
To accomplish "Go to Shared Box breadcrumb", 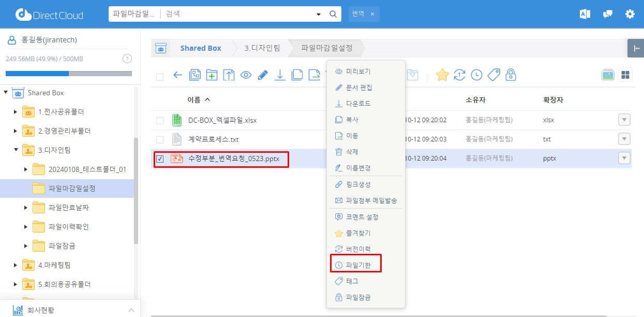I will pyautogui.click(x=200, y=48).
